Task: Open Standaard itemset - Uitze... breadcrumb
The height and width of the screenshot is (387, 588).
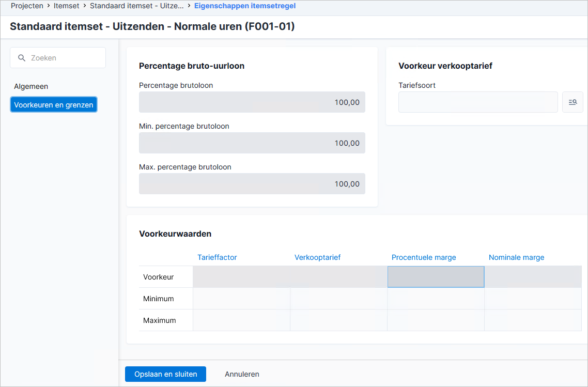Action: tap(136, 6)
